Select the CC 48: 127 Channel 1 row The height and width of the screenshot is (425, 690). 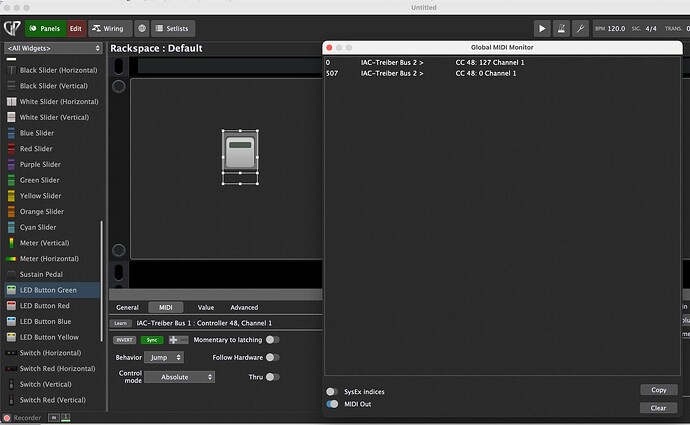(x=502, y=62)
